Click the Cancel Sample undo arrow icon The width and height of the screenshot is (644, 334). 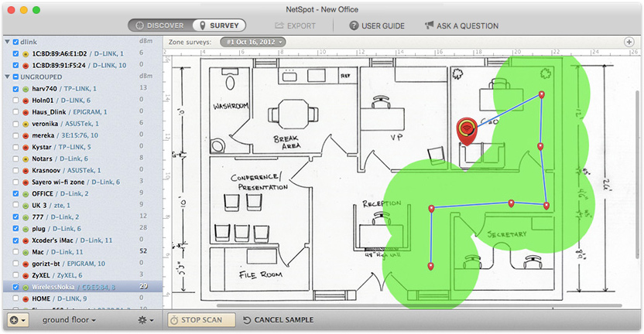pos(247,320)
